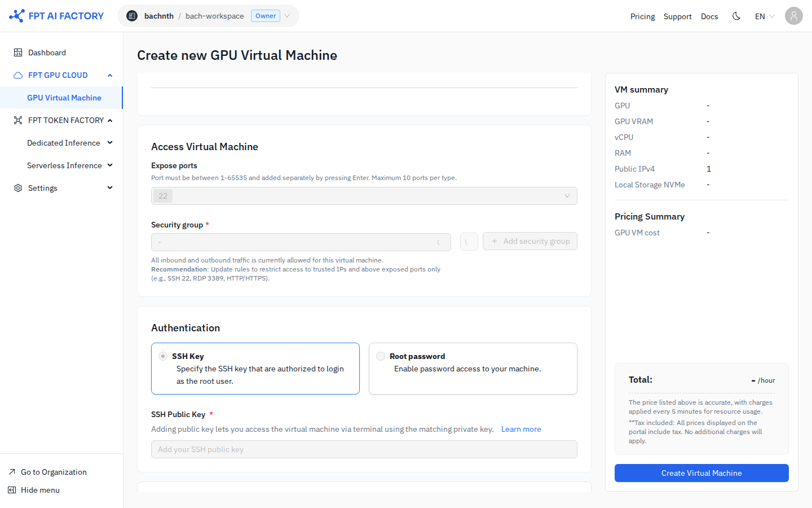Select the SSH Key radio option
This screenshot has width=812, height=508.
(163, 356)
